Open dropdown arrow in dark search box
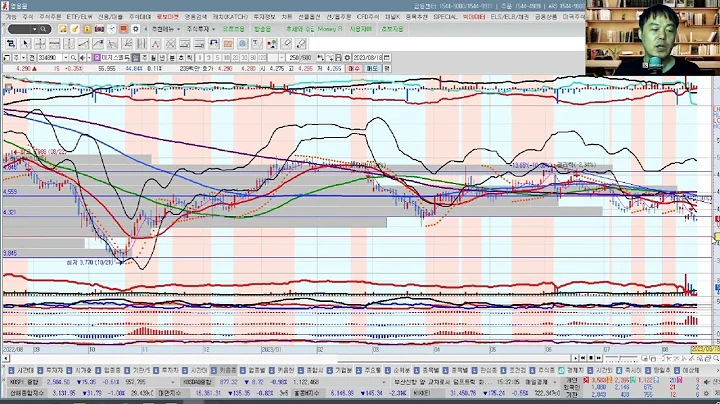 pos(34,29)
